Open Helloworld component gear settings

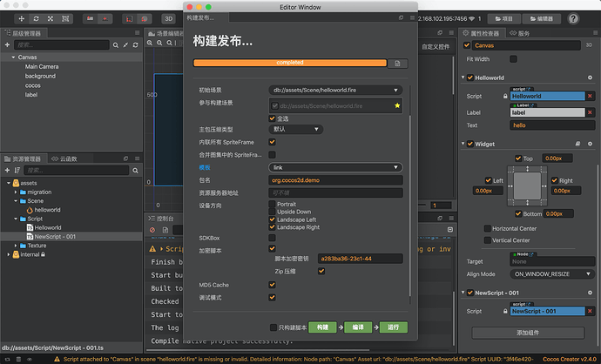pos(591,76)
